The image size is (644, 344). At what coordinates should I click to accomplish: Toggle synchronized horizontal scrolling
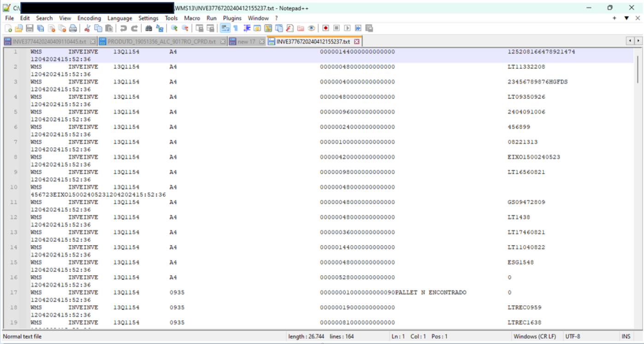[x=210, y=28]
